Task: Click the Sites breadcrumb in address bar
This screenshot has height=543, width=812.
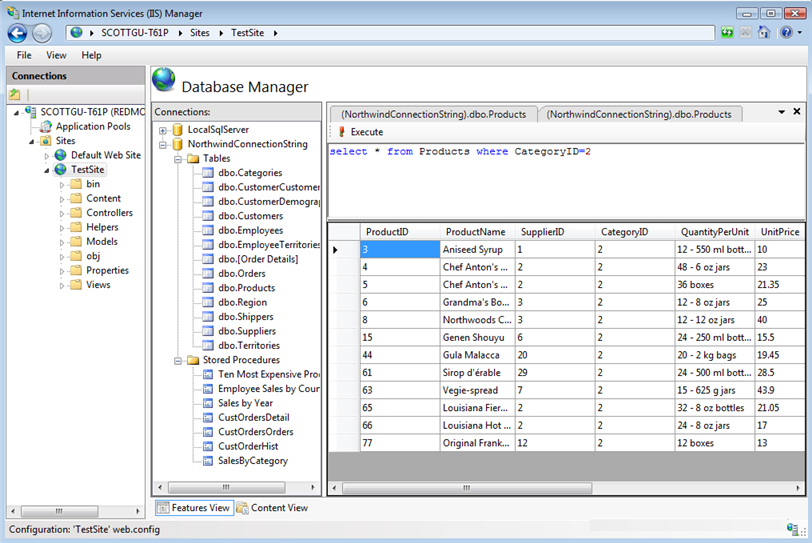Action: (x=199, y=33)
